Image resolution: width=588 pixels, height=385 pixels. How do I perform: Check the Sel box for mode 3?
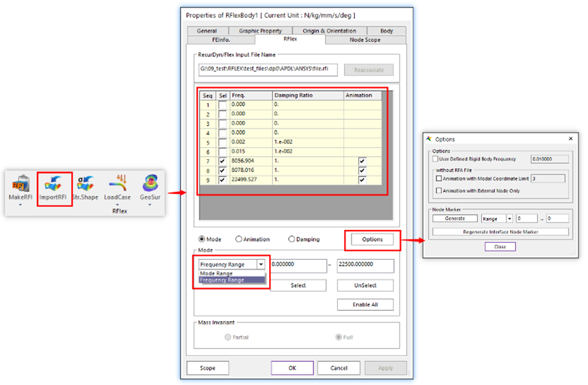223,124
